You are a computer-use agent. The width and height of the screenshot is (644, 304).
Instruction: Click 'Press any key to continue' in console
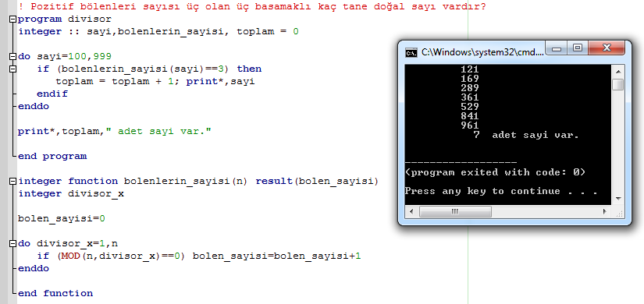(482, 191)
